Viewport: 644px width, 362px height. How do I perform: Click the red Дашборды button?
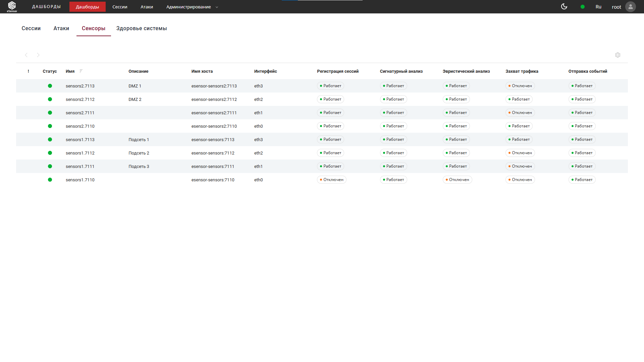(87, 7)
